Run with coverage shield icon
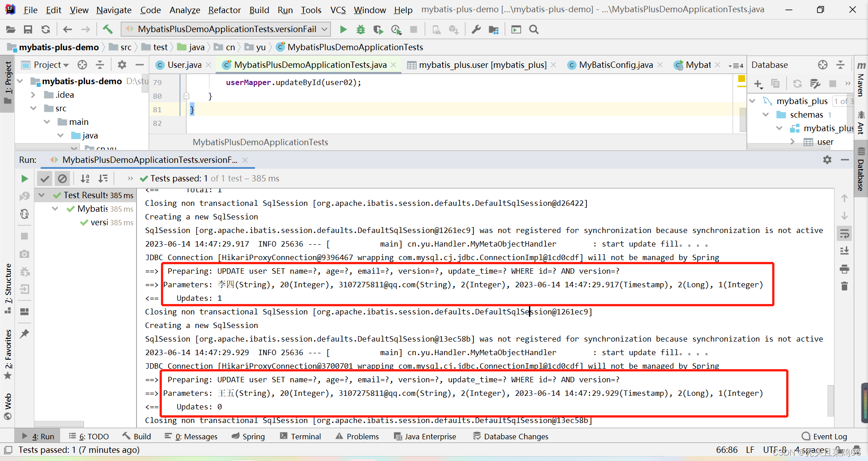This screenshot has height=461, width=868. tap(378, 29)
